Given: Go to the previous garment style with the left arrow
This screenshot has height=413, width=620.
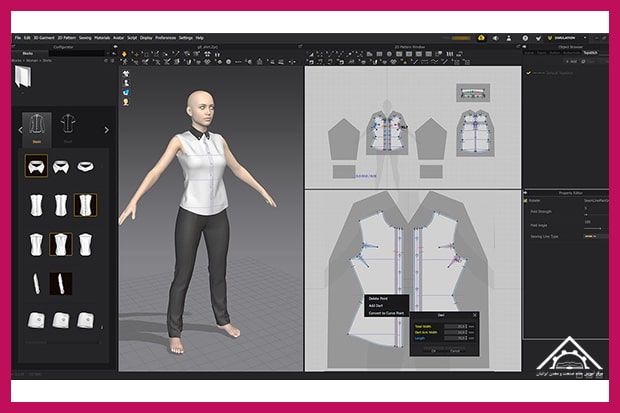Looking at the screenshot, I should 21,130.
